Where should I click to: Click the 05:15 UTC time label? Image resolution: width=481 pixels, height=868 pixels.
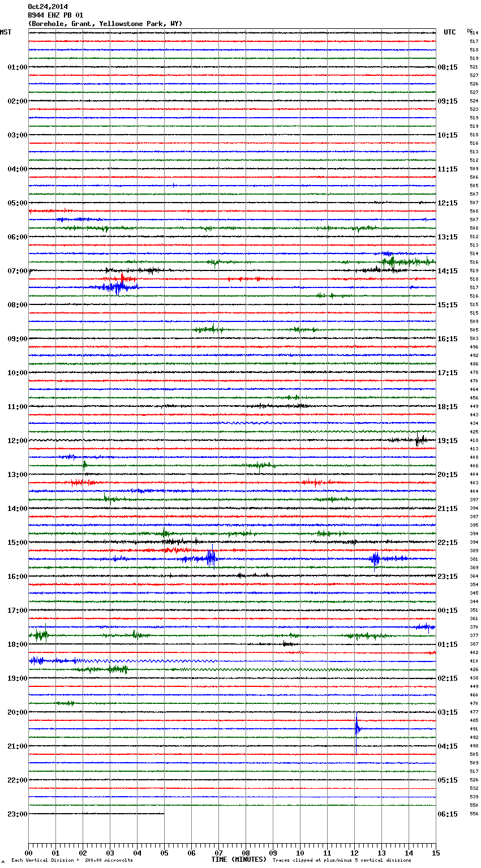point(448,780)
